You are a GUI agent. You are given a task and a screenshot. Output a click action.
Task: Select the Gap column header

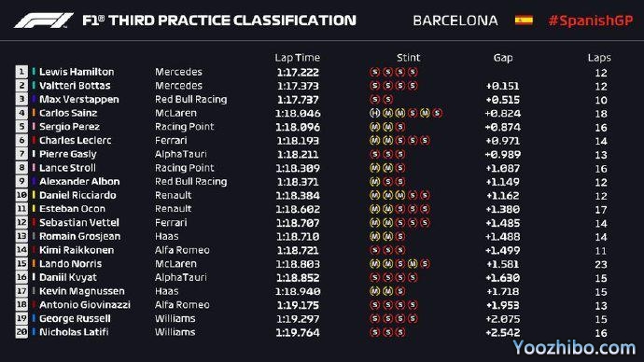[503, 58]
